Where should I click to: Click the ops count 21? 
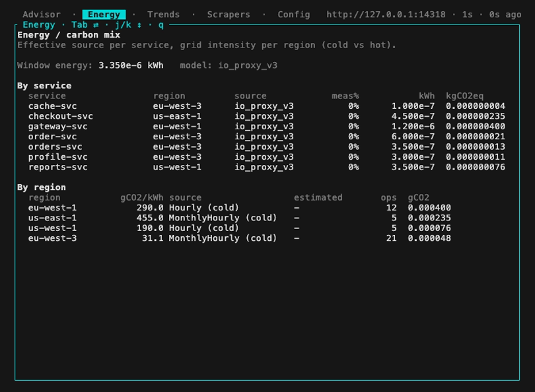point(392,239)
